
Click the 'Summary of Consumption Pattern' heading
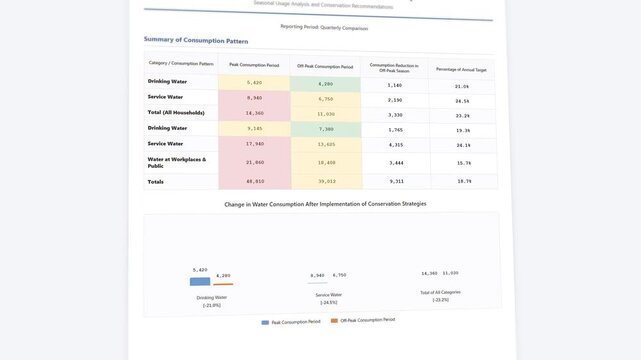(x=196, y=40)
